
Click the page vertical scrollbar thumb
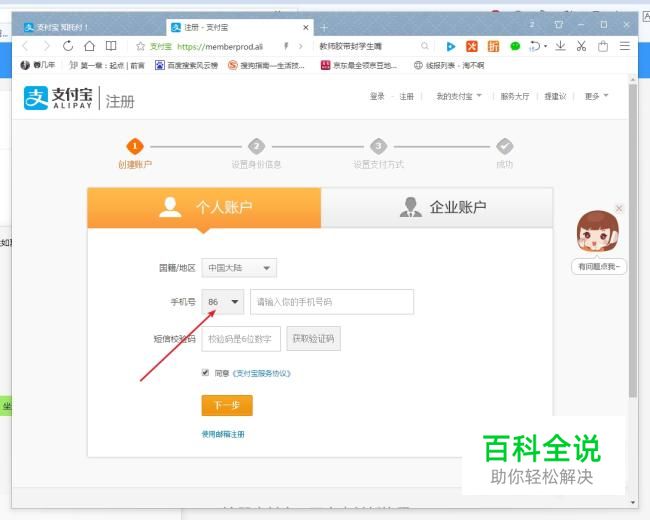point(633,241)
